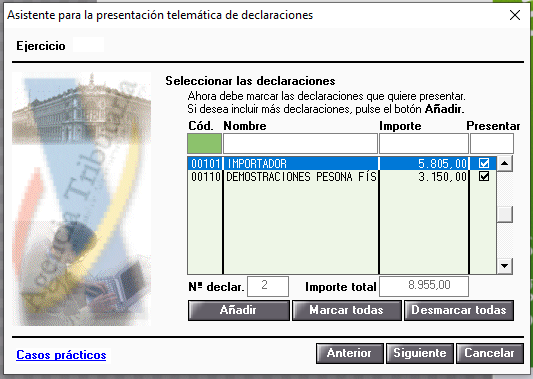Click the Presentar filter input field
This screenshot has height=379, width=533.
[x=492, y=143]
